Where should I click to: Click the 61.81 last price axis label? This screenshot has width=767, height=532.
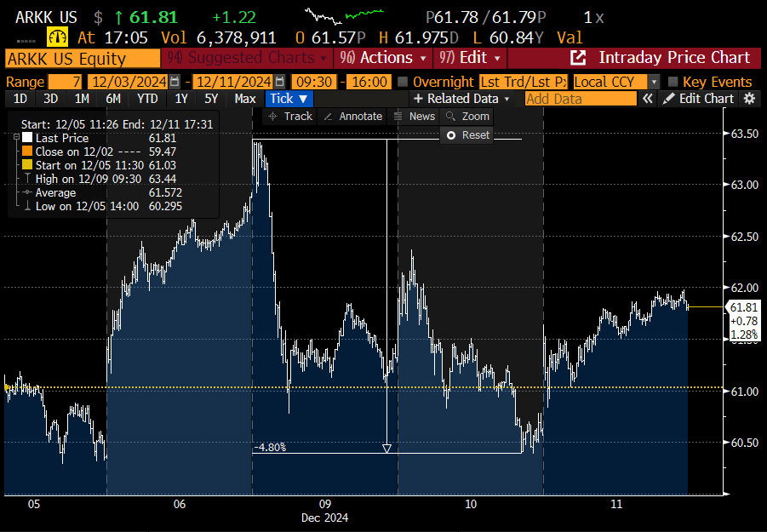(x=743, y=307)
